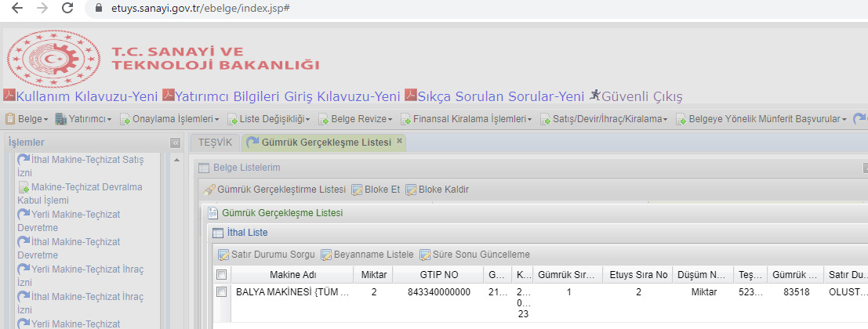The width and height of the screenshot is (868, 329).
Task: Click GTIP value 843340000000
Action: 438,292
